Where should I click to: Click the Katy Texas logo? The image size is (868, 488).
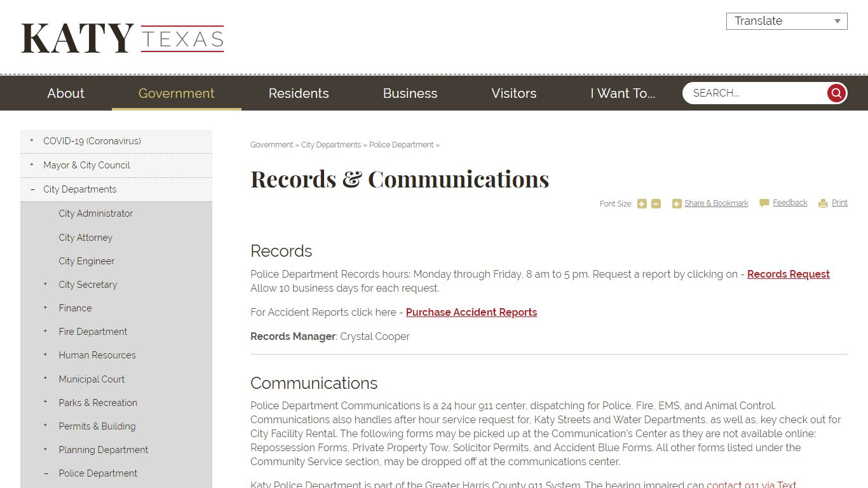(x=123, y=38)
